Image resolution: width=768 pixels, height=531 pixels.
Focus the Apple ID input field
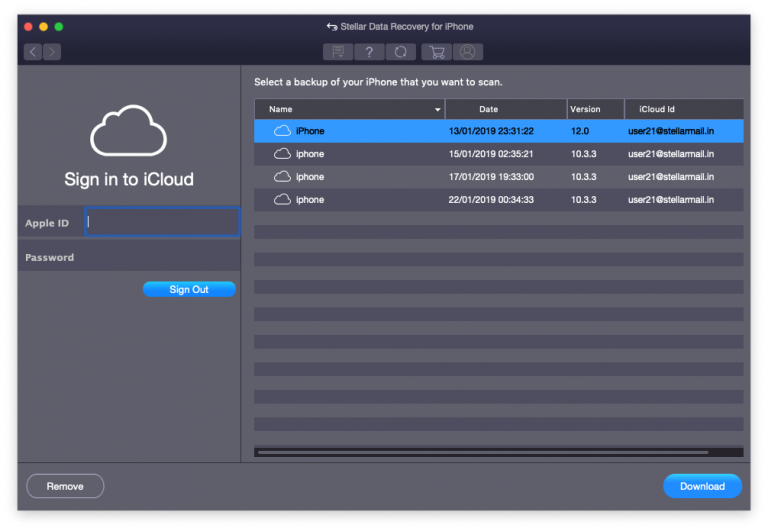pos(162,222)
